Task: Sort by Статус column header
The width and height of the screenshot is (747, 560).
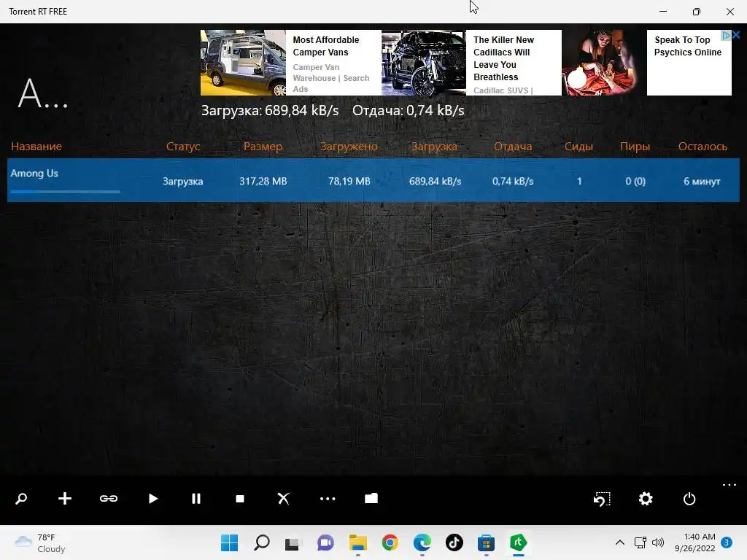Action: click(x=183, y=146)
